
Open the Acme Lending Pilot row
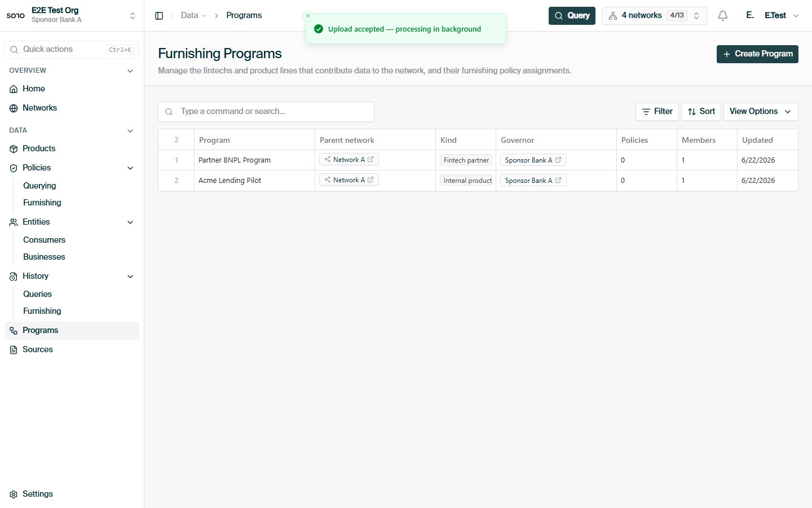478,181
